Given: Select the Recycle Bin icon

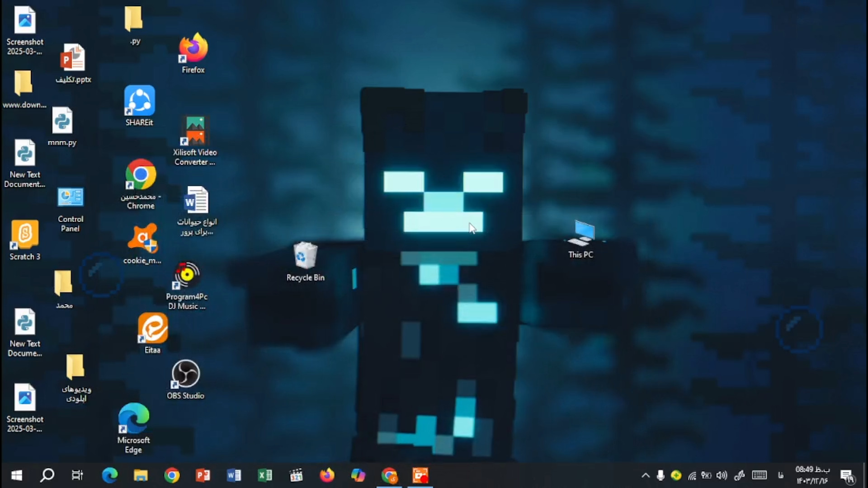Looking at the screenshot, I should point(306,262).
